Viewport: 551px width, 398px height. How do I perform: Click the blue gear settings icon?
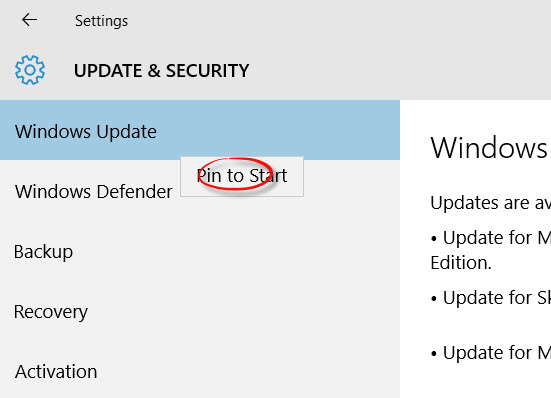(30, 70)
